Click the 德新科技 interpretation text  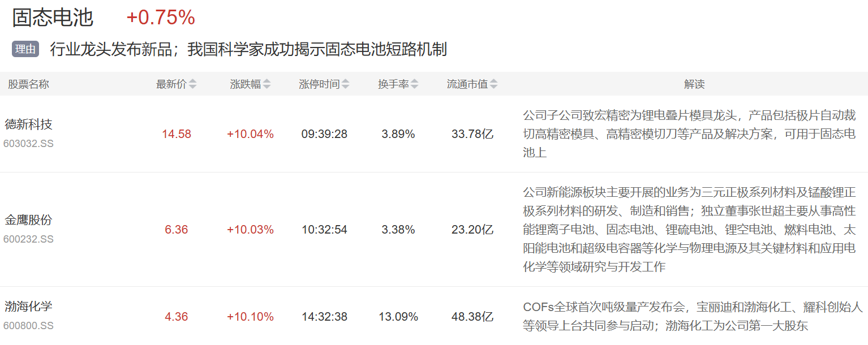pos(689,134)
